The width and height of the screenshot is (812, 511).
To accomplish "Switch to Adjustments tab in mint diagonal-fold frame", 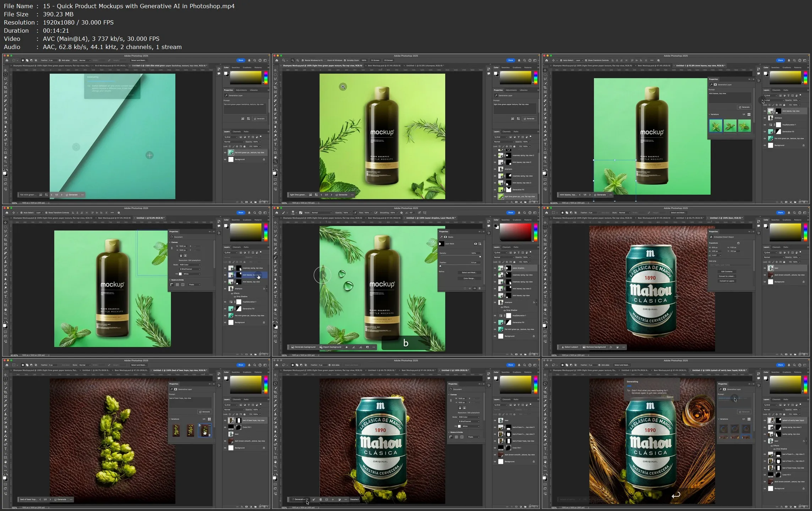I will (x=241, y=90).
